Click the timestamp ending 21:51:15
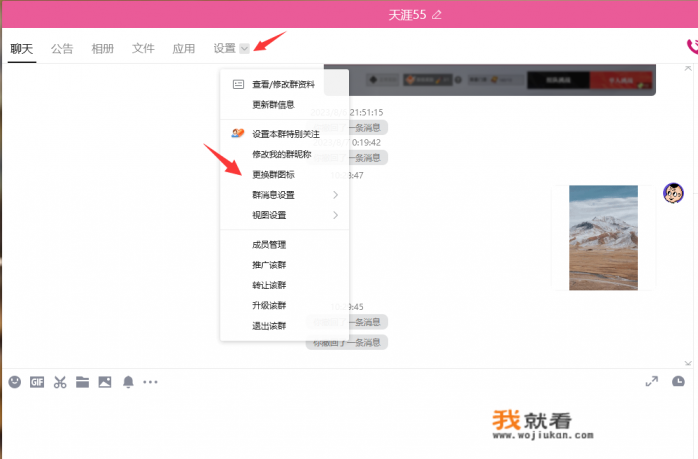Image resolution: width=698 pixels, height=459 pixels. click(347, 112)
